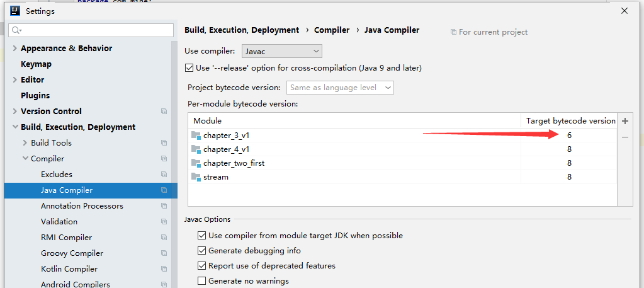Click the minus icon to remove module
644x288 pixels.
tap(625, 137)
